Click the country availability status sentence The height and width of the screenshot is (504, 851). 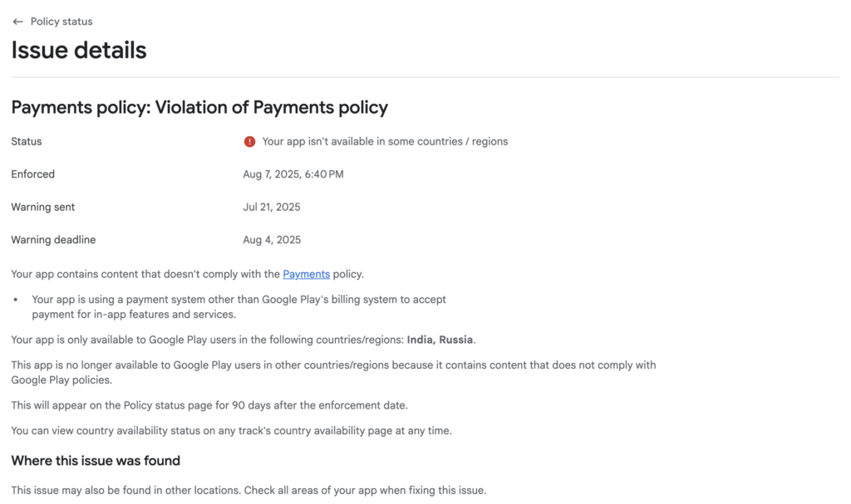pos(231,430)
